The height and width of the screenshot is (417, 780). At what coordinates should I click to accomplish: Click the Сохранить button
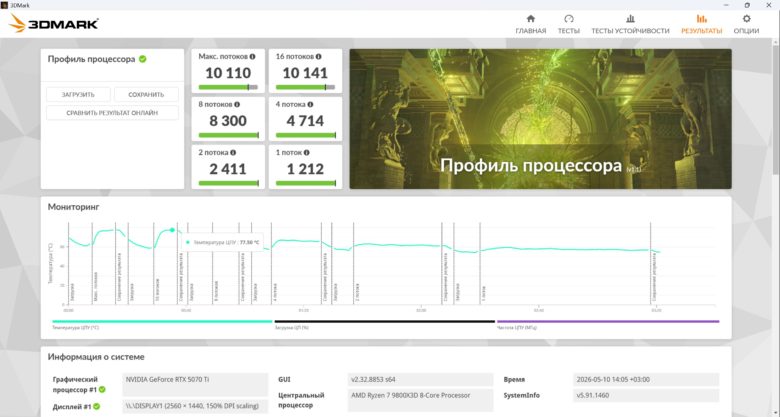(x=146, y=95)
